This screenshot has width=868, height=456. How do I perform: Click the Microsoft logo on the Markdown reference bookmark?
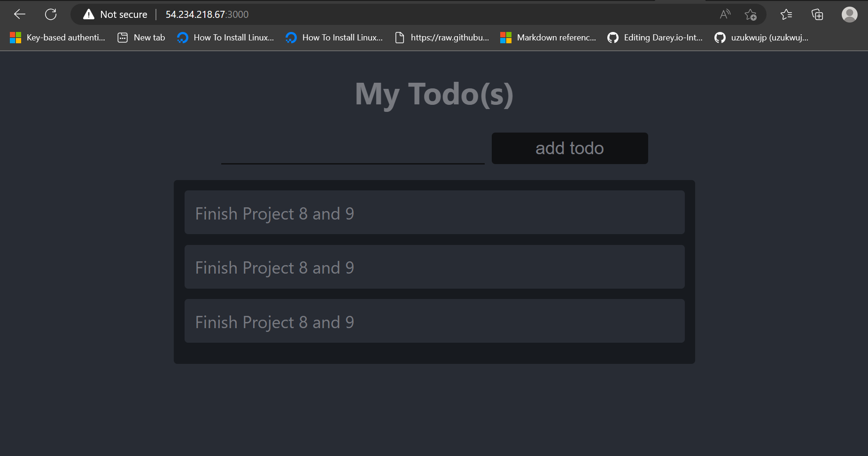tap(506, 38)
